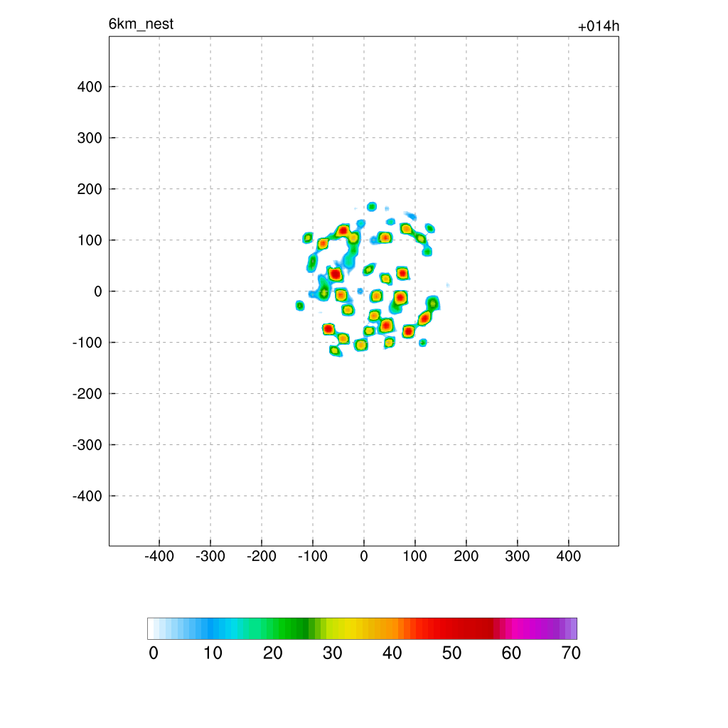This screenshot has height=728, width=728.
Task: Click the y-axis label '-200'
Action: coord(87,394)
